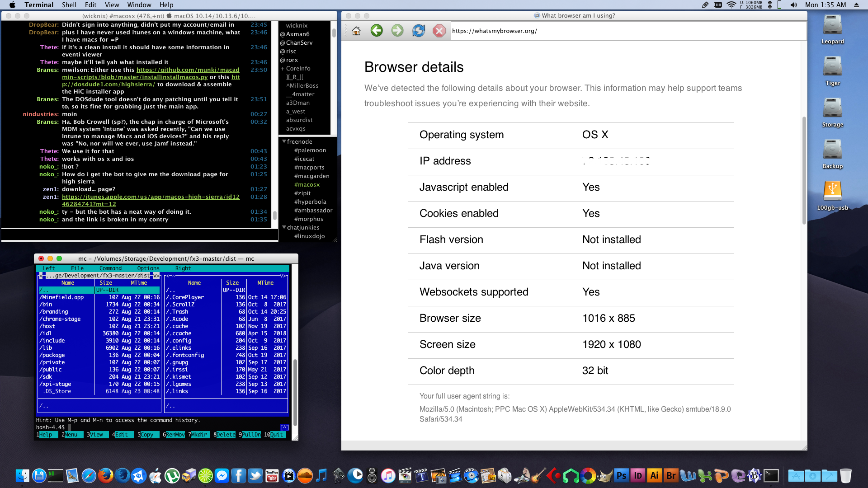
Task: Open mc's Options menu
Action: click(x=148, y=268)
